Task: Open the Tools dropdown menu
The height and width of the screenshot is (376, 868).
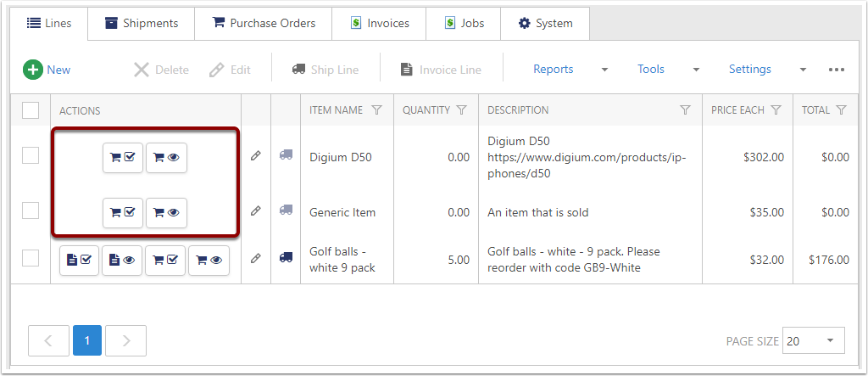Action: coord(696,70)
